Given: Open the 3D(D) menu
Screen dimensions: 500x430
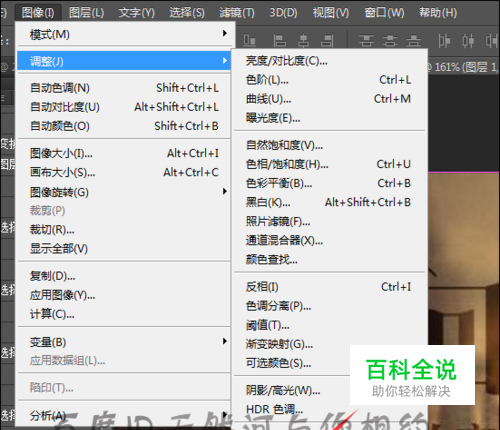Looking at the screenshot, I should (x=283, y=13).
